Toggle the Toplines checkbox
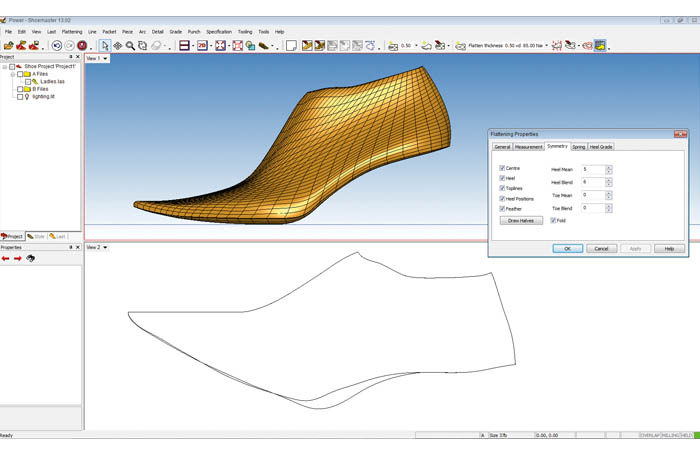This screenshot has height=455, width=700. tap(502, 188)
